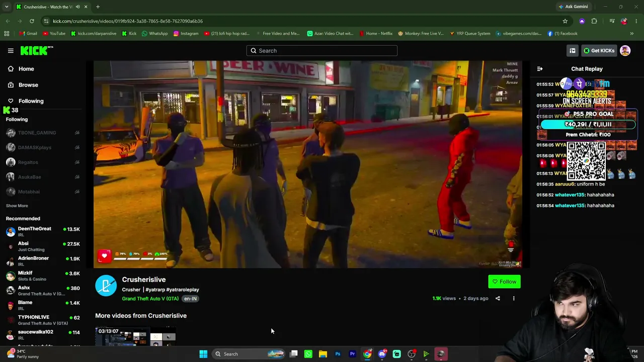Play the 03:13:07 video thumbnail
Image resolution: width=644 pixels, height=362 pixels.
tap(136, 337)
